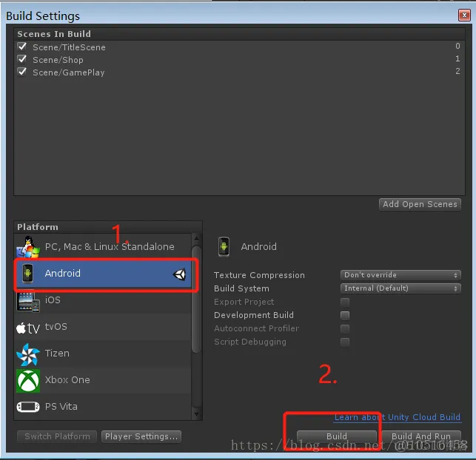Viewport: 476px width, 460px height.
Task: Toggle the Export Project checkbox
Action: (x=345, y=302)
